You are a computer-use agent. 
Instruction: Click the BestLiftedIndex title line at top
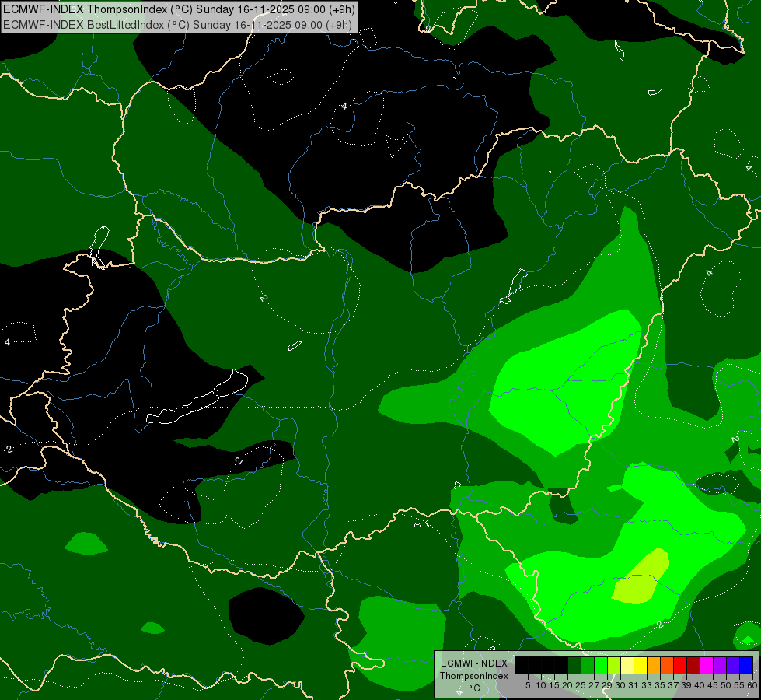178,25
